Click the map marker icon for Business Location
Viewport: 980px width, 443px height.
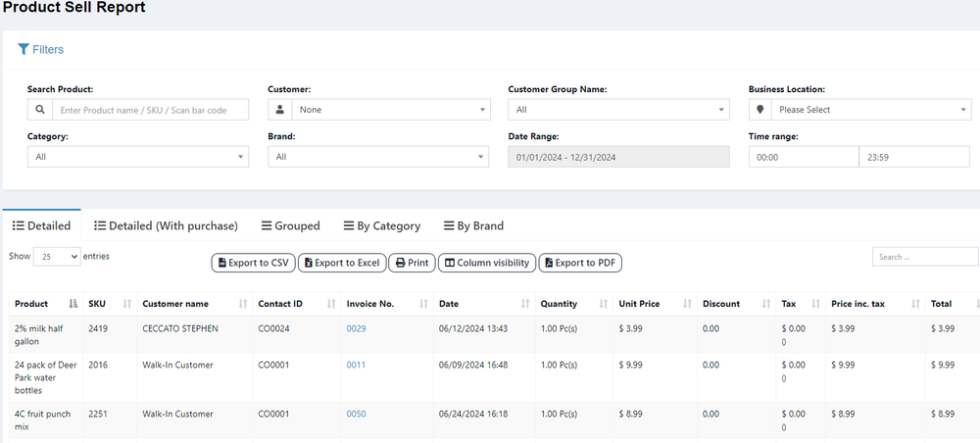tap(760, 111)
